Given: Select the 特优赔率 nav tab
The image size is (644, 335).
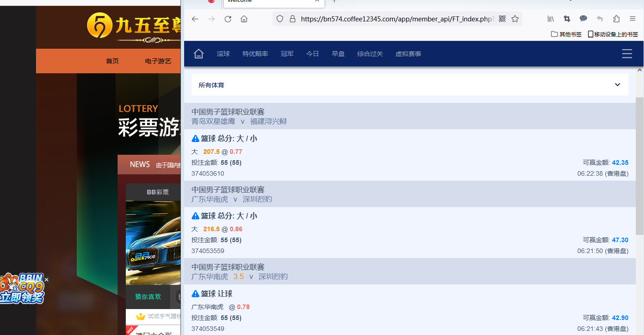Looking at the screenshot, I should click(x=255, y=54).
